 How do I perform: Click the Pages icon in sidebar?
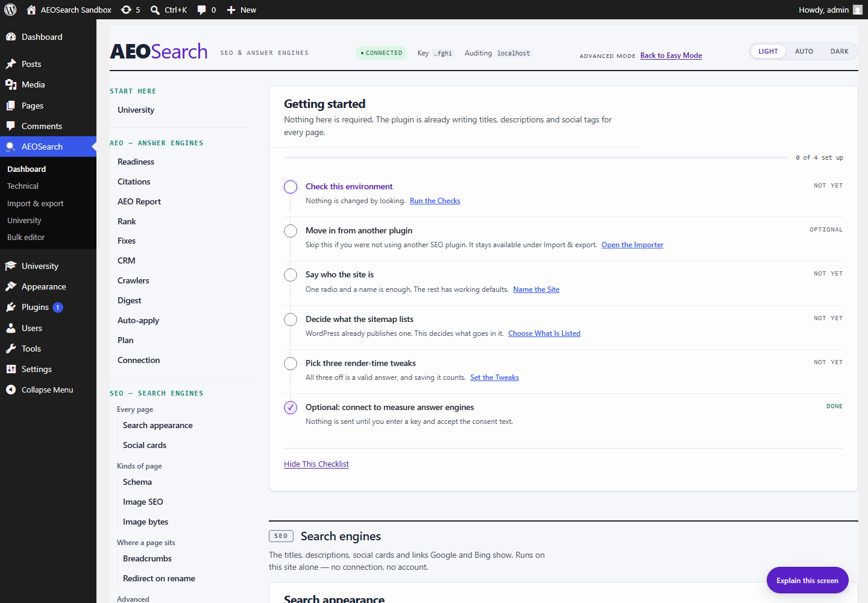pyautogui.click(x=11, y=106)
